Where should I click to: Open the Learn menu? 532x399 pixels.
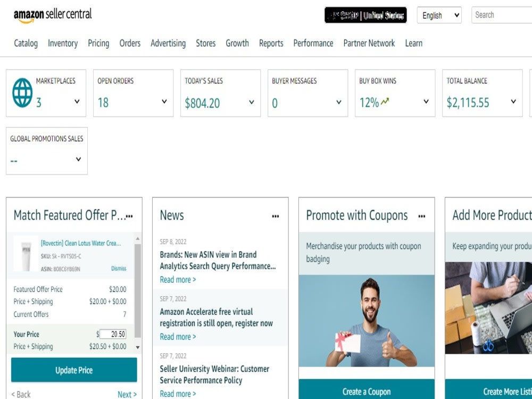pyautogui.click(x=413, y=44)
